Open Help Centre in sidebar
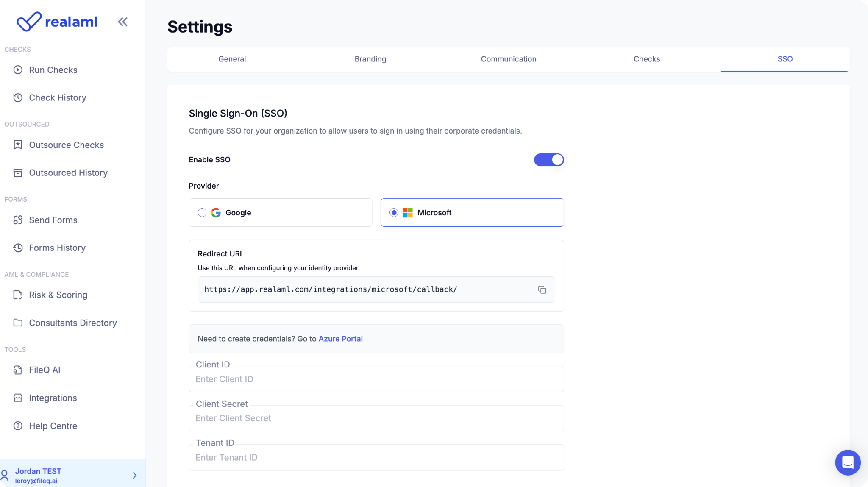This screenshot has width=868, height=487. (53, 426)
